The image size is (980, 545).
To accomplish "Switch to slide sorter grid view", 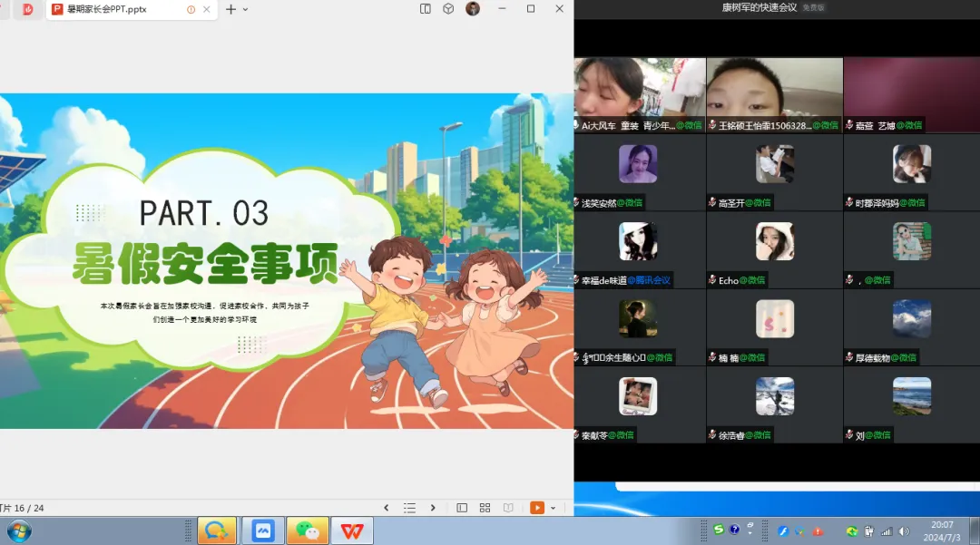I will point(485,508).
